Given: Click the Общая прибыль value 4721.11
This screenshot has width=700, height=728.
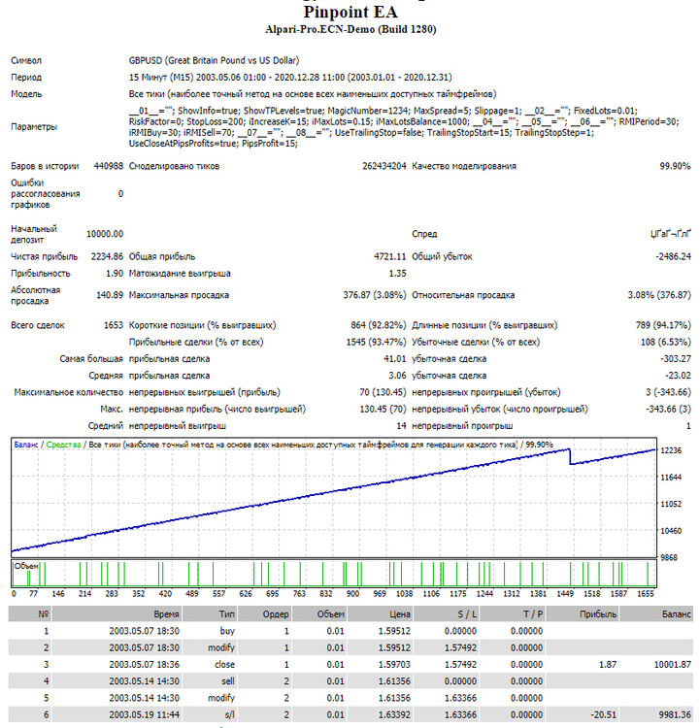Looking at the screenshot, I should pyautogui.click(x=389, y=257).
